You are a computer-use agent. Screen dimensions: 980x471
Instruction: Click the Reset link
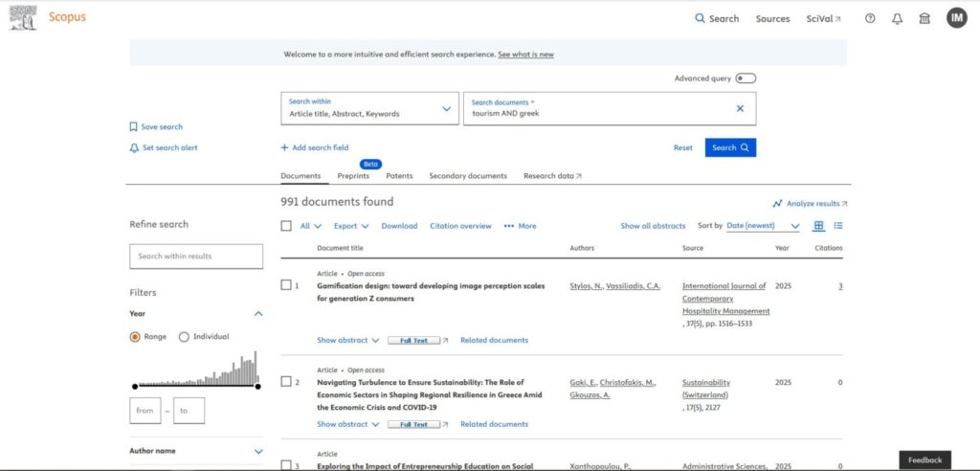[683, 148]
